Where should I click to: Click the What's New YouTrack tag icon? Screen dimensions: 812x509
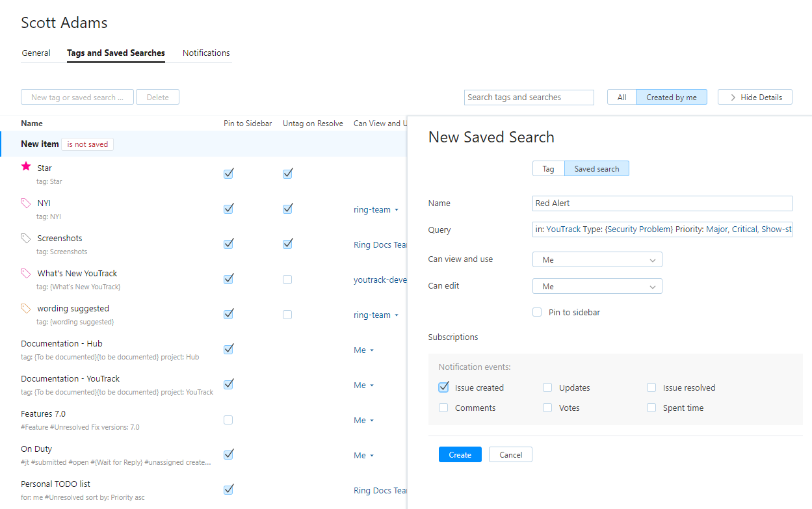[26, 273]
